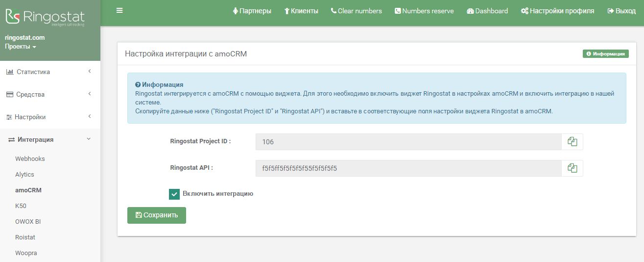Click the Ringostat Project ID label
The height and width of the screenshot is (262, 644).
click(200, 141)
